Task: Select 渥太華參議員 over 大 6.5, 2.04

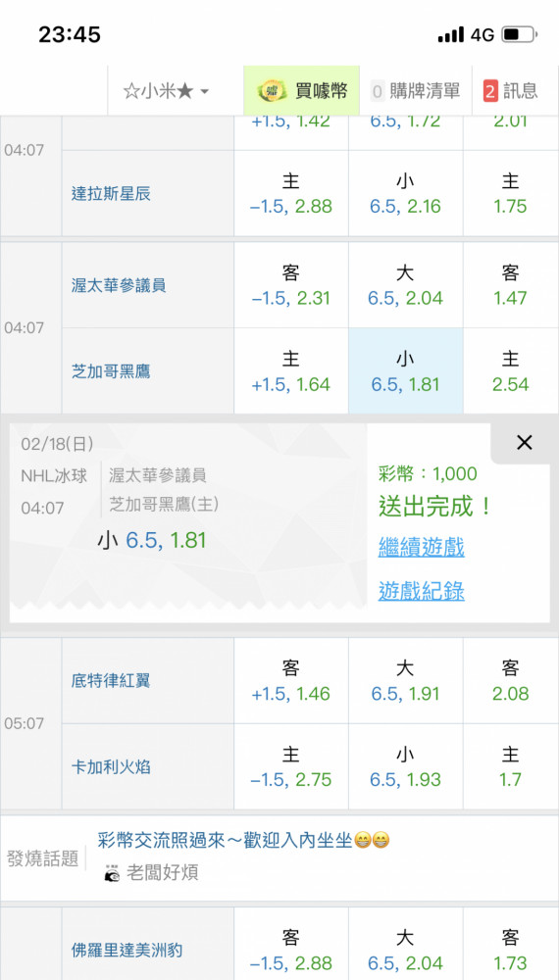Action: (406, 285)
